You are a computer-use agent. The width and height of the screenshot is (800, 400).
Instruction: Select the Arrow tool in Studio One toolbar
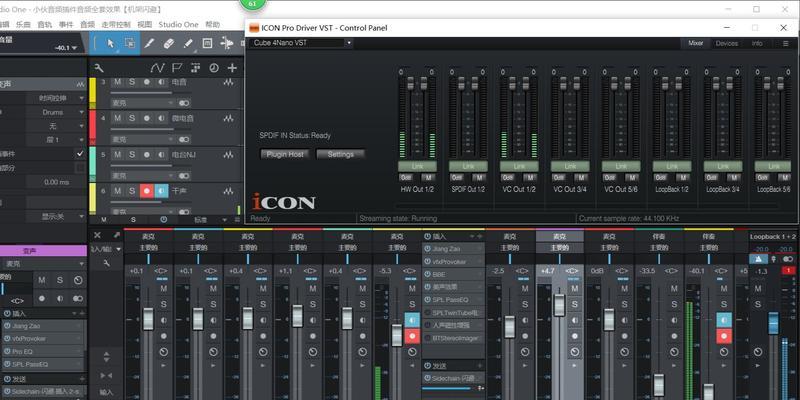tap(110, 44)
